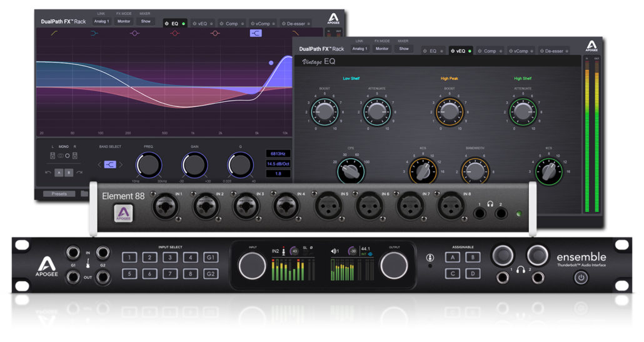Image resolution: width=644 pixels, height=342 pixels.
Task: Click the GAIN knob in the EQ window
Action: pos(194,165)
